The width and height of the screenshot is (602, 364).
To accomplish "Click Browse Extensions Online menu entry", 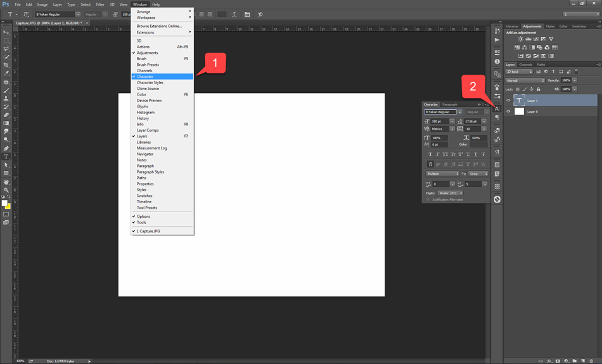I will click(x=159, y=26).
